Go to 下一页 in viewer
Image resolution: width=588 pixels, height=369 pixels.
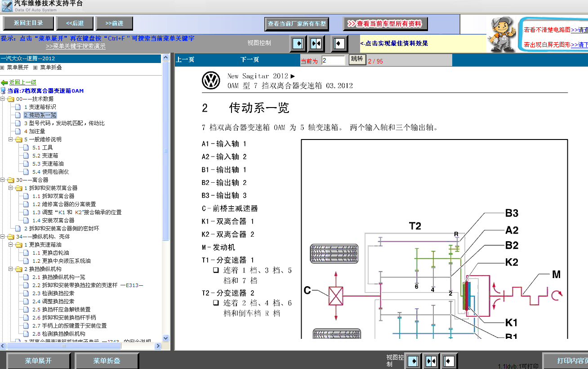coord(249,59)
